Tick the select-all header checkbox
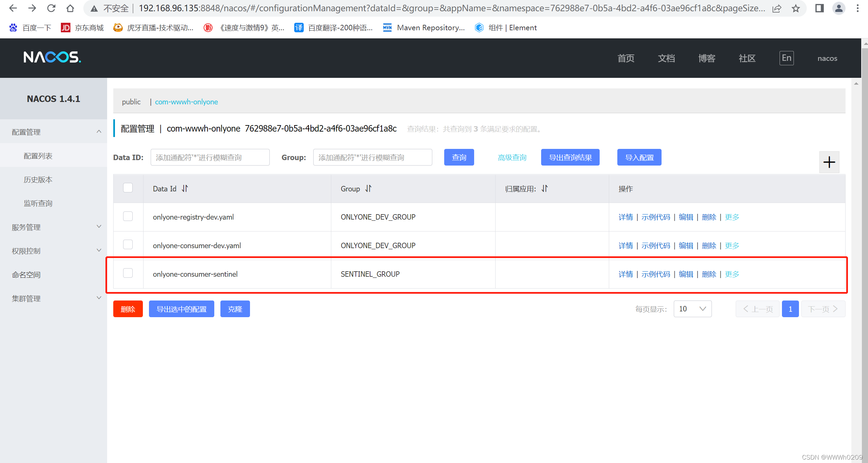Viewport: 868px width, 463px height. pos(128,188)
